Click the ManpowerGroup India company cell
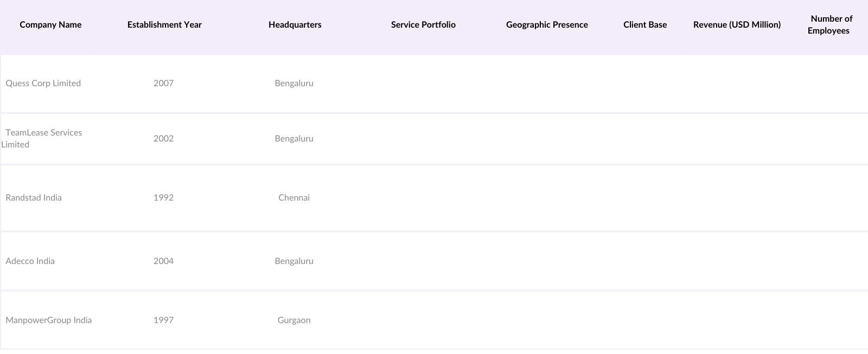The height and width of the screenshot is (354, 868). [49, 320]
